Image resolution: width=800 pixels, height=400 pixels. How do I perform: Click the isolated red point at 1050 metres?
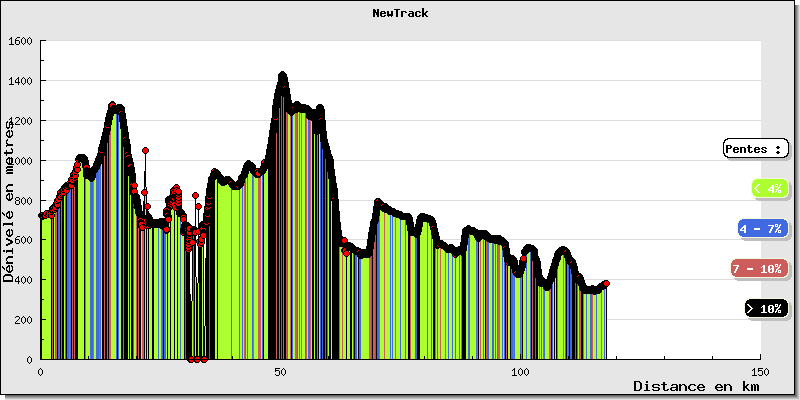point(145,150)
